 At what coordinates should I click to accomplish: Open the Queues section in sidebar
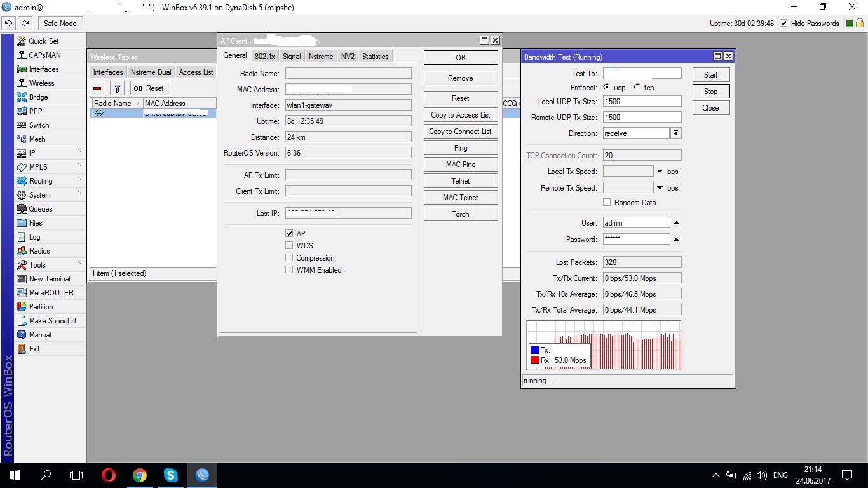coord(40,209)
